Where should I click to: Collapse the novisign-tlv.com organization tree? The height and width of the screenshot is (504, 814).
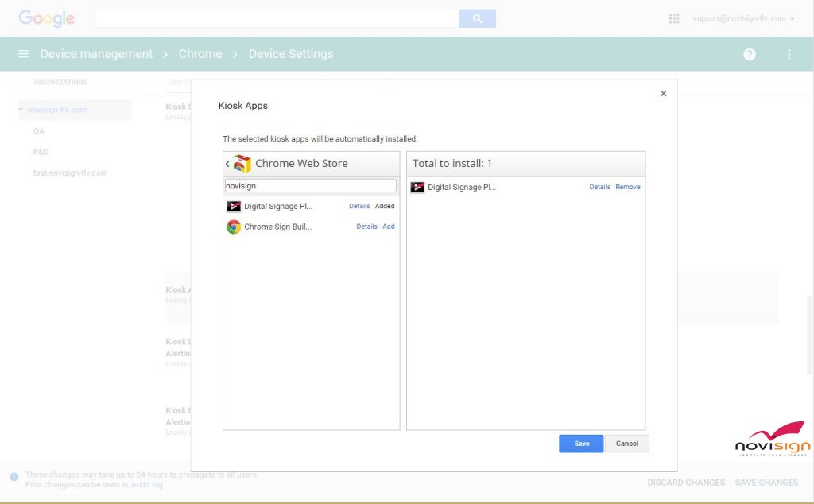click(21, 110)
